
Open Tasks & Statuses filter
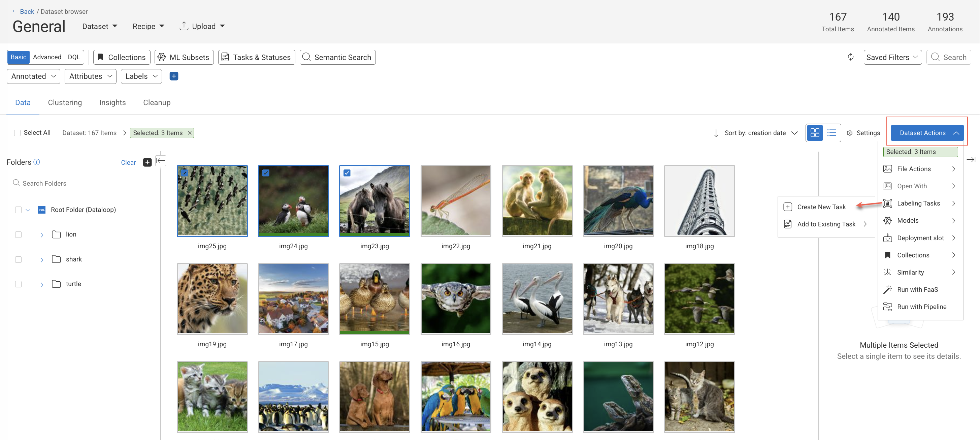(257, 57)
